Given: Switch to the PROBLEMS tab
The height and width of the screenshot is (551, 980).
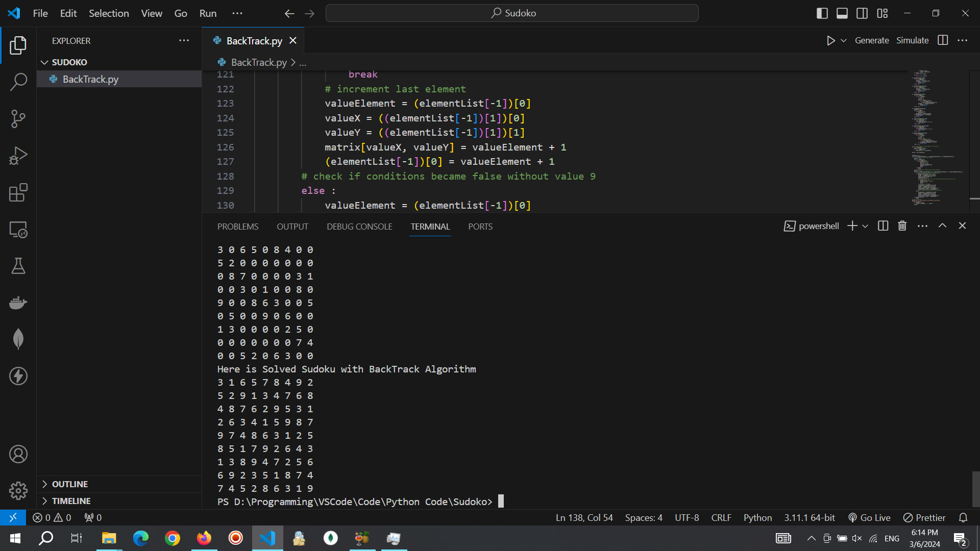Looking at the screenshot, I should click(238, 227).
